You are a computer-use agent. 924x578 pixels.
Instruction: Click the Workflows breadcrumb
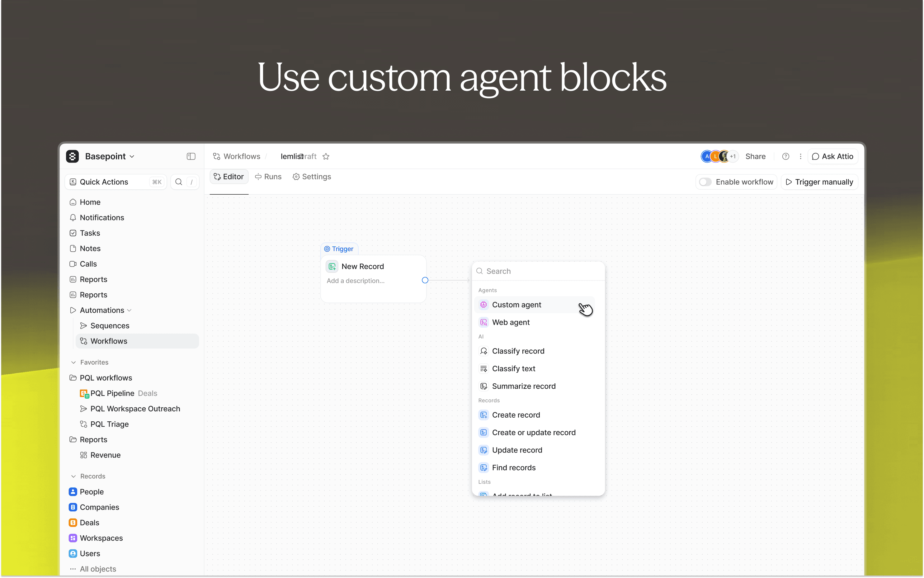237,156
